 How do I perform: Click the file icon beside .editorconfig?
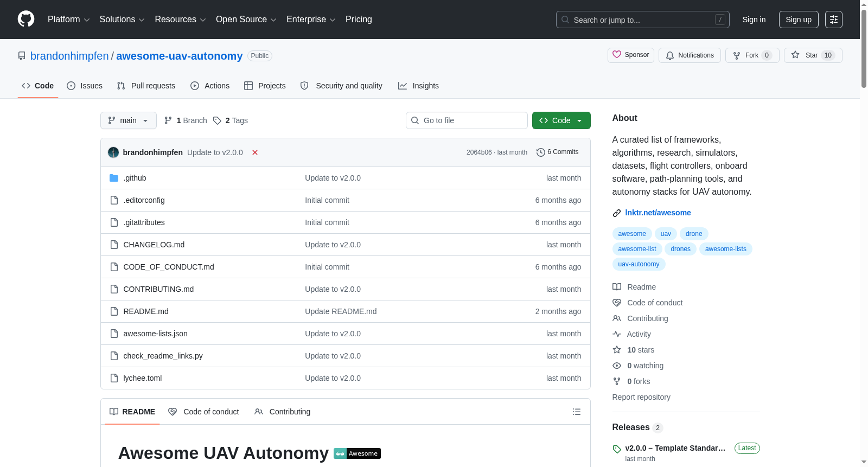(x=114, y=200)
